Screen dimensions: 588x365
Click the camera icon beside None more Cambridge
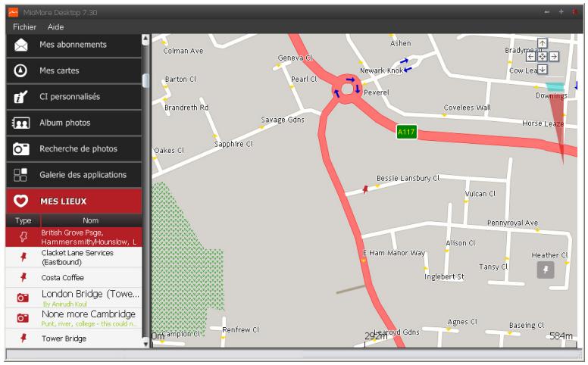tap(23, 318)
